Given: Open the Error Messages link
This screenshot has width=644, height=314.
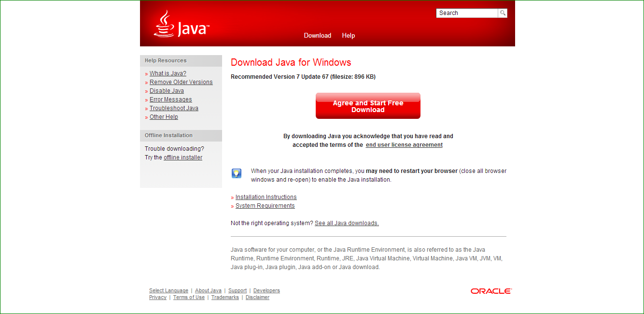Looking at the screenshot, I should coord(170,100).
